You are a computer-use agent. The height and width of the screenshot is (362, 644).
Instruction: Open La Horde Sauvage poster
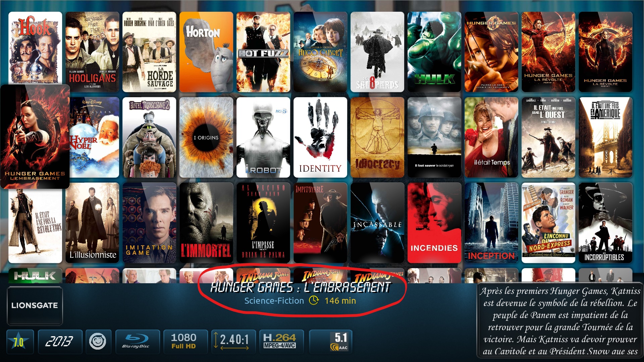pos(149,52)
